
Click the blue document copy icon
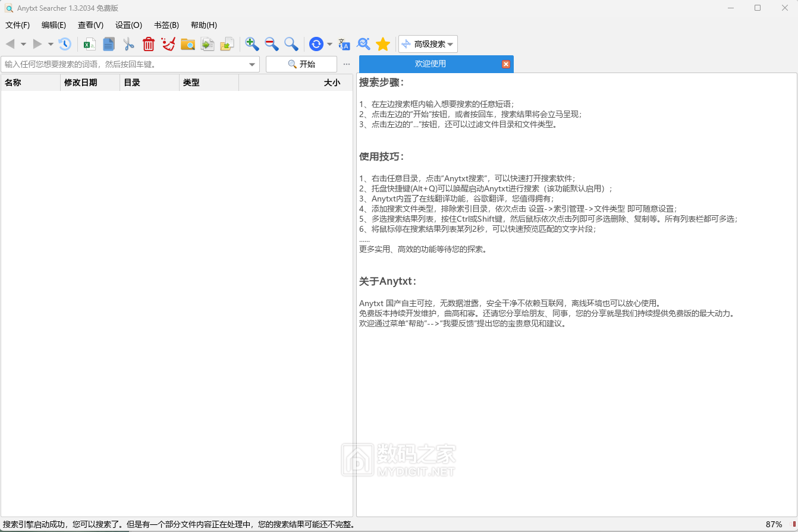109,44
